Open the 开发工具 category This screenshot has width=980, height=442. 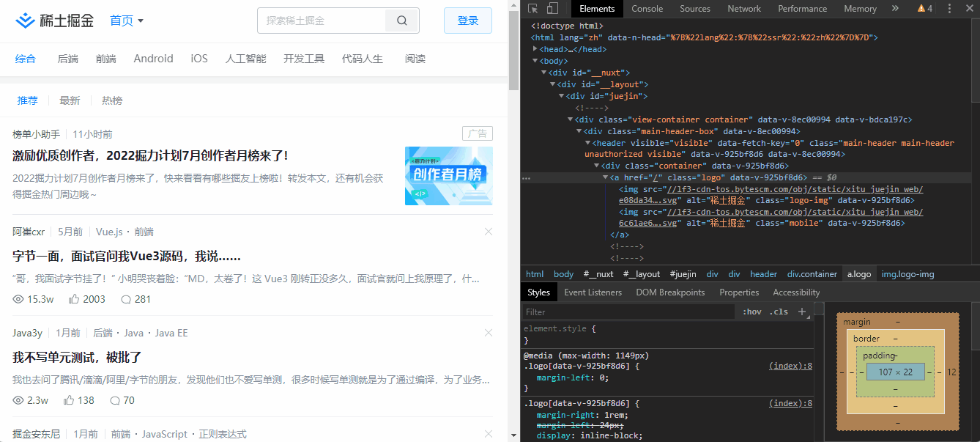coord(304,59)
